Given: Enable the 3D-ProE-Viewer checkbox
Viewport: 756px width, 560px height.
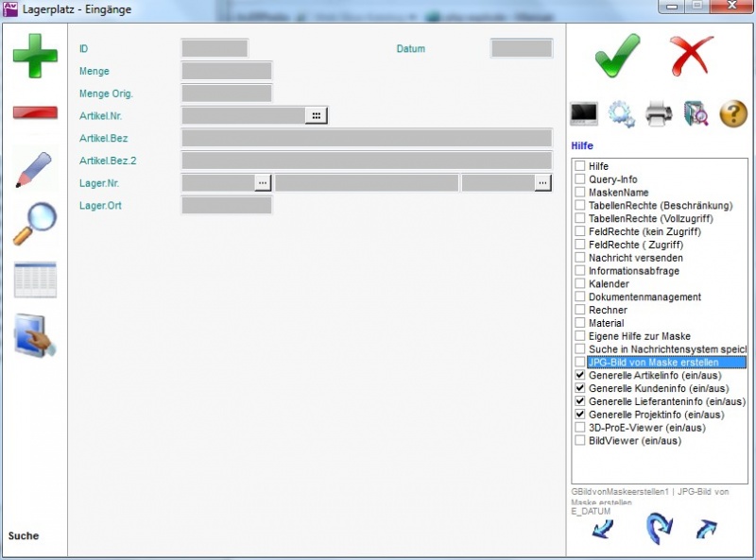Looking at the screenshot, I should (580, 428).
